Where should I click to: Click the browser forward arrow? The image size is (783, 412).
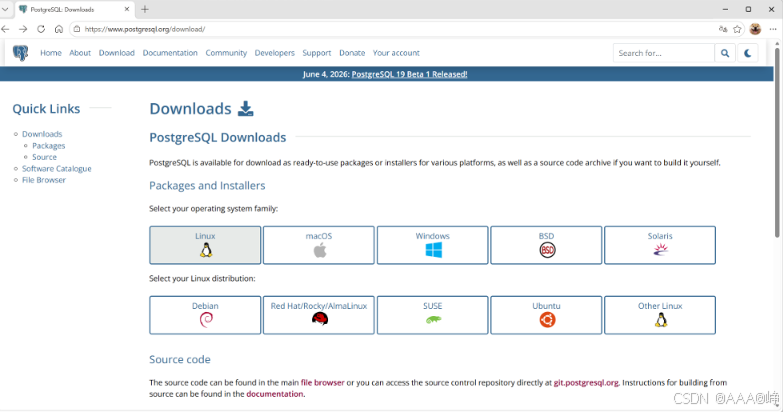click(x=23, y=29)
